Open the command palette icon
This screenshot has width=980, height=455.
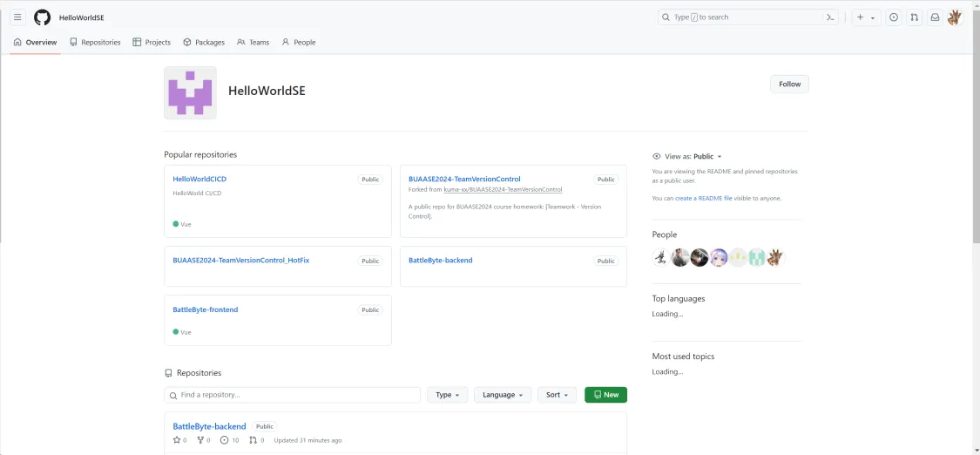[831, 17]
